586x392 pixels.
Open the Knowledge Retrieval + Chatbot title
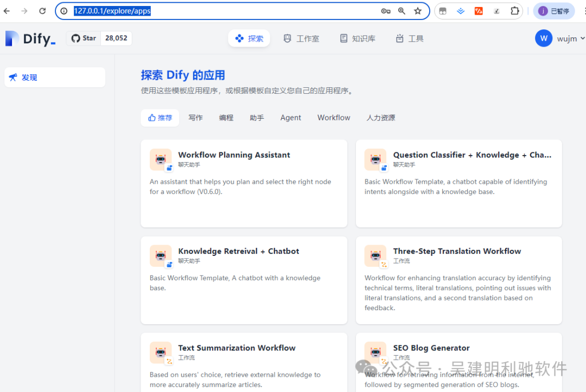click(x=238, y=251)
